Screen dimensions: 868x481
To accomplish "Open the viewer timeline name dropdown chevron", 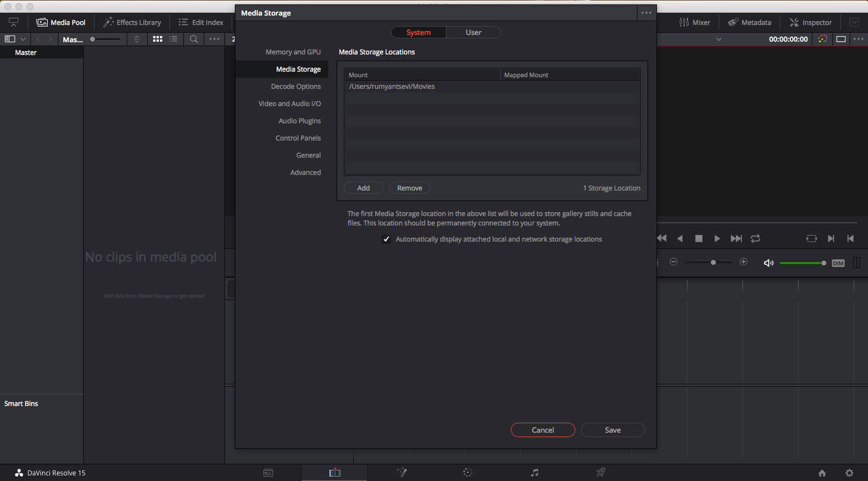I will pyautogui.click(x=719, y=39).
